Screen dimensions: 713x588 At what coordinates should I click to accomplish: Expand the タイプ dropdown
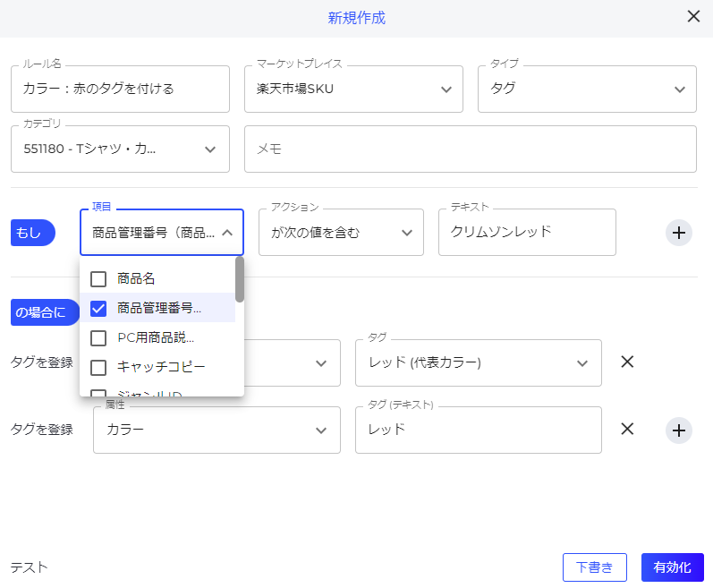point(587,89)
